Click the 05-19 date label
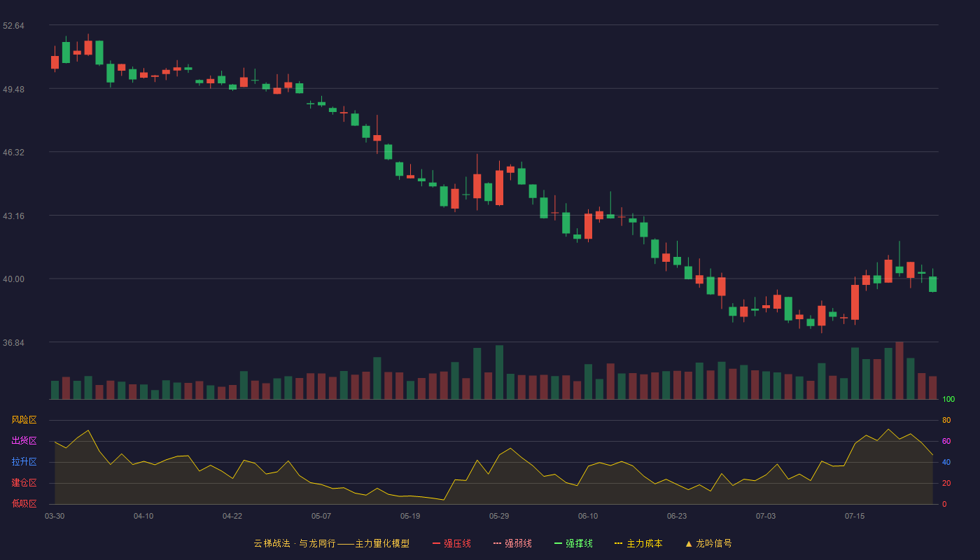Screen dimensions: 980x560 click(410, 516)
